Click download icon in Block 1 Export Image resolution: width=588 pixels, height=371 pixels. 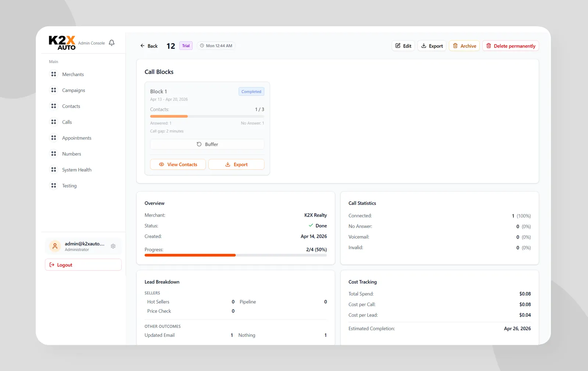(228, 164)
